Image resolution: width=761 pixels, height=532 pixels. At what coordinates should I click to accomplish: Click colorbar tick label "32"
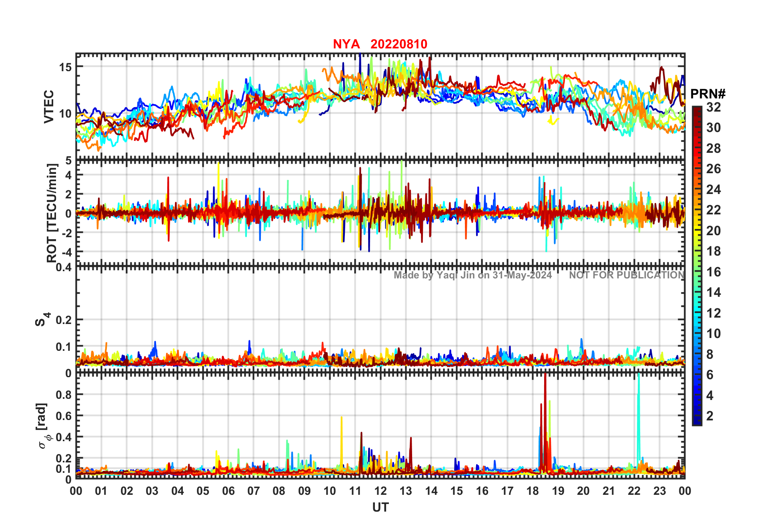[x=713, y=107]
